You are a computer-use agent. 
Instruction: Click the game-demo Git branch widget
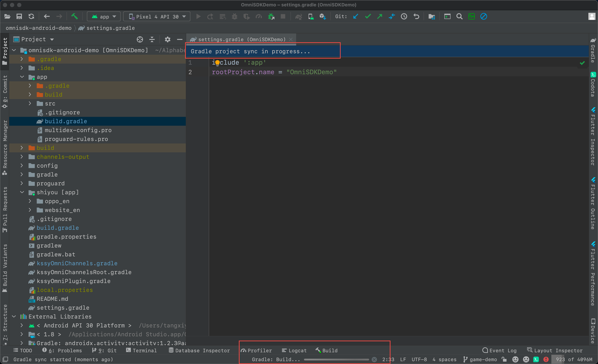click(x=480, y=360)
